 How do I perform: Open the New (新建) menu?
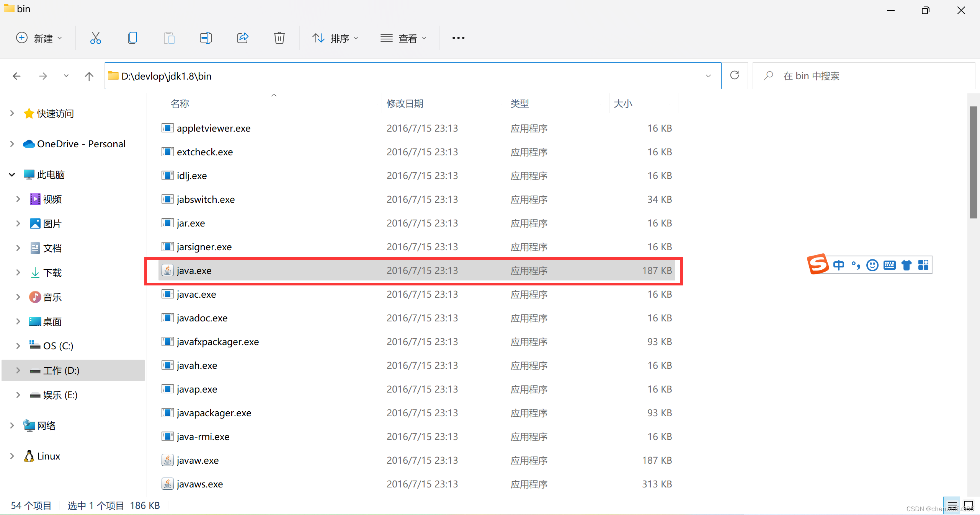pyautogui.click(x=39, y=38)
